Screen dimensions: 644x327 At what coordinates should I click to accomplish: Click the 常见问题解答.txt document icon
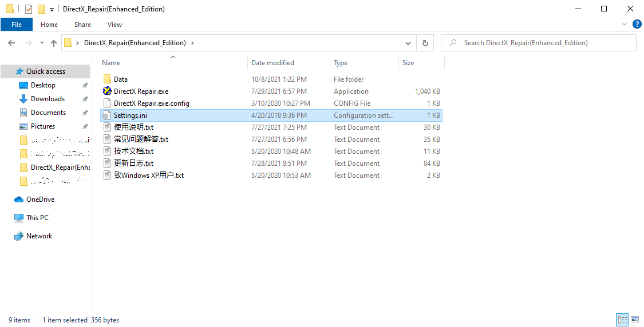pos(107,139)
